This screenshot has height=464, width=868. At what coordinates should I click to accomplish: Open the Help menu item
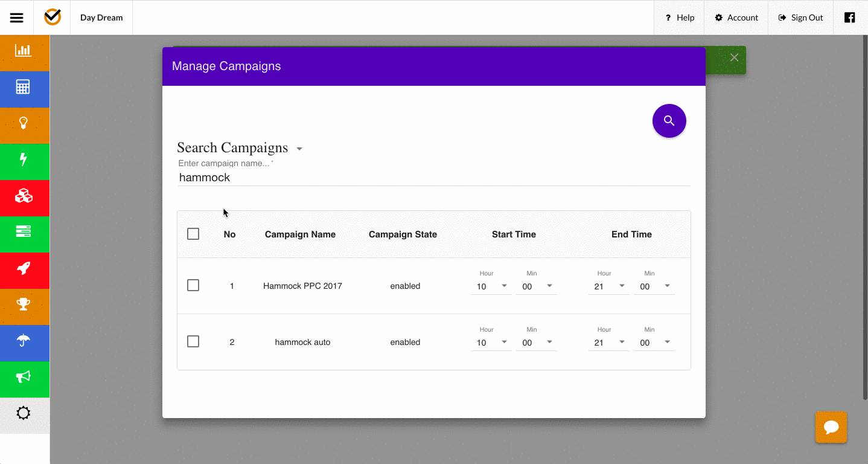(680, 18)
